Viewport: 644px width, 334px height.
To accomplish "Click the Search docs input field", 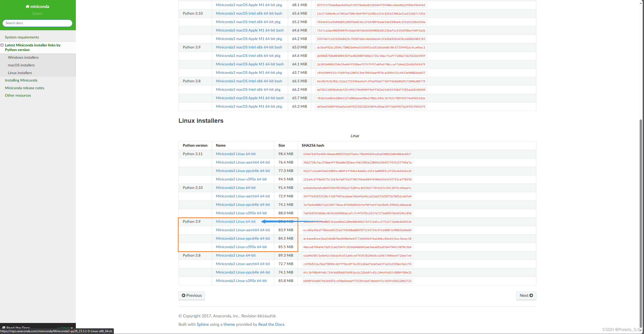I will (x=37, y=23).
